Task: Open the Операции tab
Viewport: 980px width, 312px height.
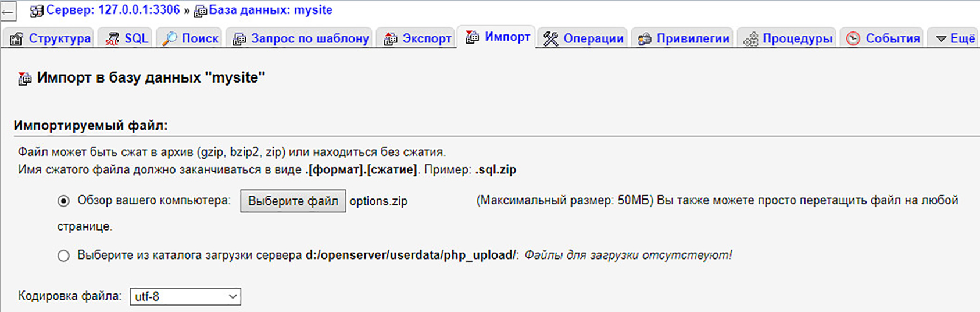Action: click(593, 39)
